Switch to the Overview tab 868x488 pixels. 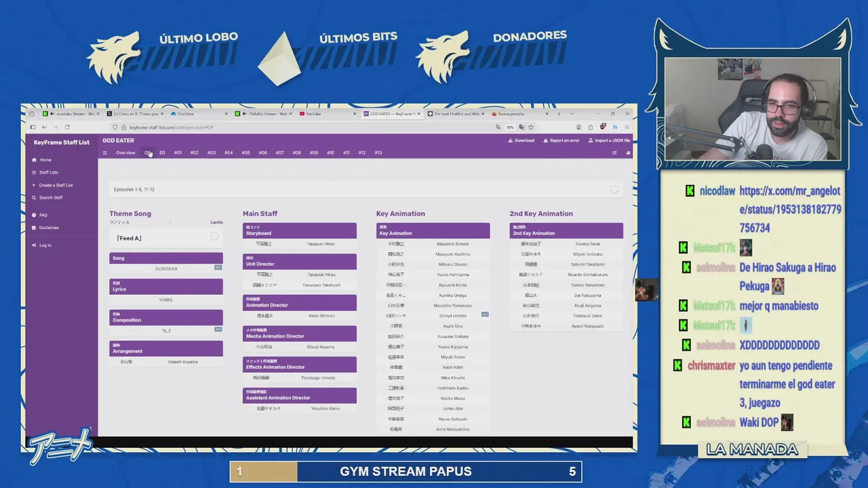[125, 152]
